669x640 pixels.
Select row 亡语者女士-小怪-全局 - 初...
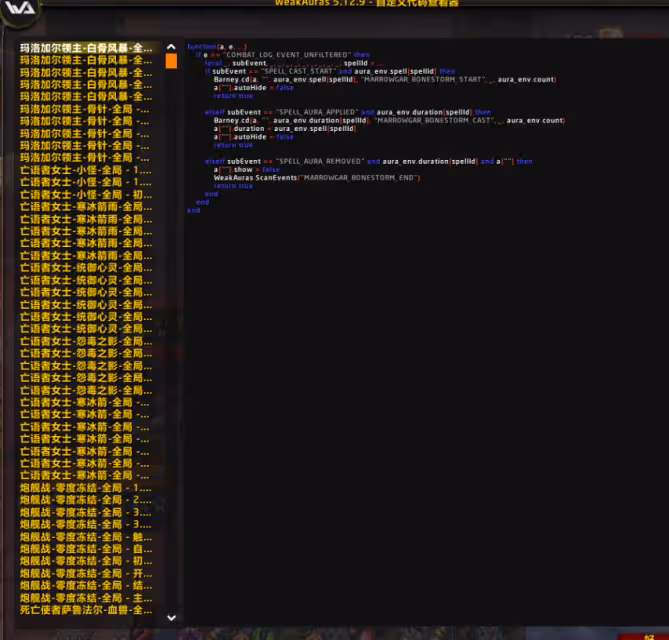click(x=86, y=195)
